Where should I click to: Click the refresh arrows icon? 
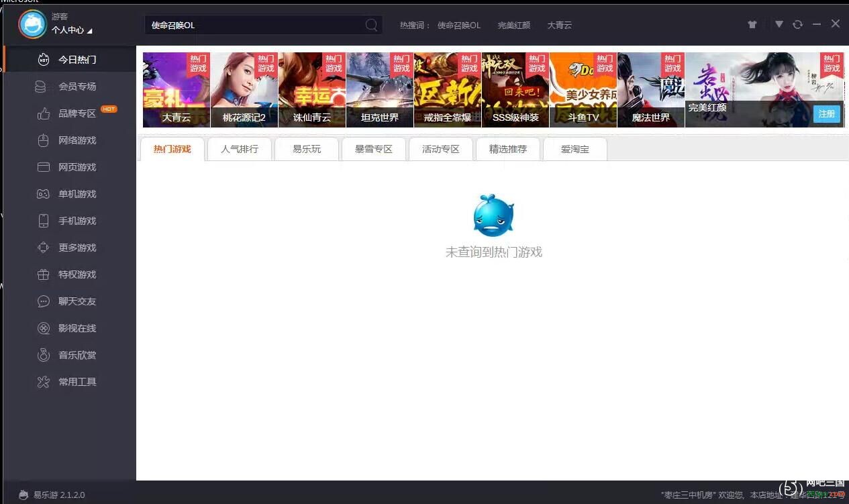pyautogui.click(x=797, y=24)
